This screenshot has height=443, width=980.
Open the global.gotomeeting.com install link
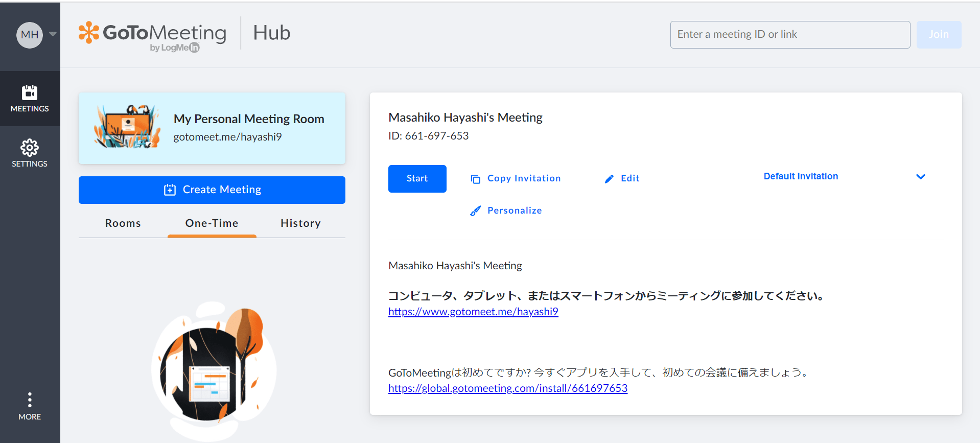point(508,388)
